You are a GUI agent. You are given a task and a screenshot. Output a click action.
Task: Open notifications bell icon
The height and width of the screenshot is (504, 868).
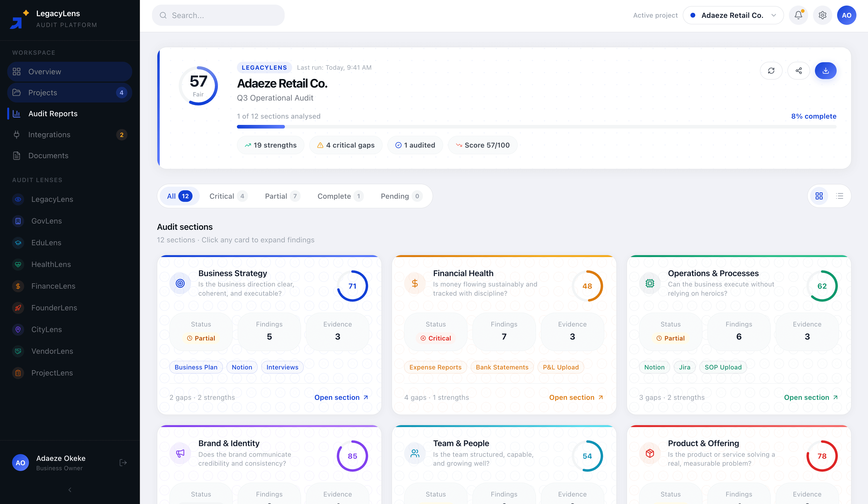click(799, 15)
